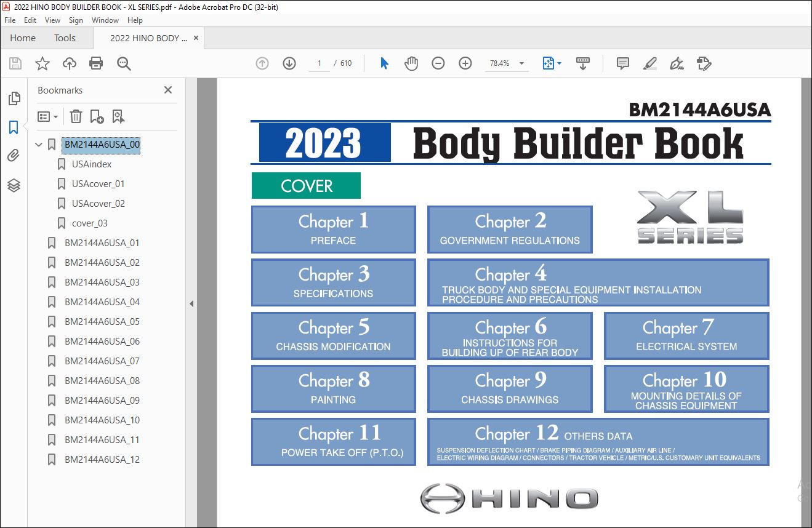Viewport: 812px width, 528px height.
Task: Close the Bookmarks panel
Action: [x=168, y=90]
